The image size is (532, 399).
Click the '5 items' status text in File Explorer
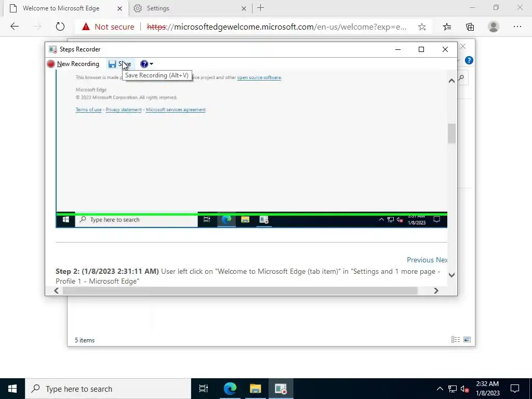(85, 340)
